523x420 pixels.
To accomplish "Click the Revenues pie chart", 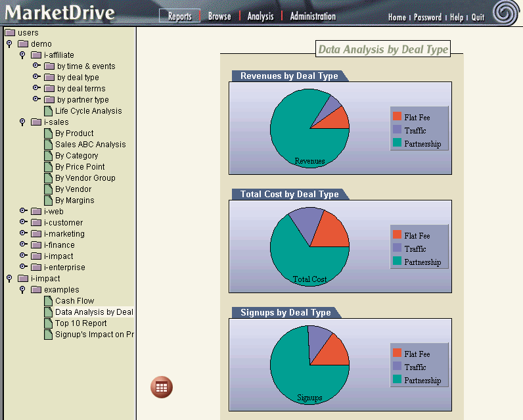I will 309,128.
